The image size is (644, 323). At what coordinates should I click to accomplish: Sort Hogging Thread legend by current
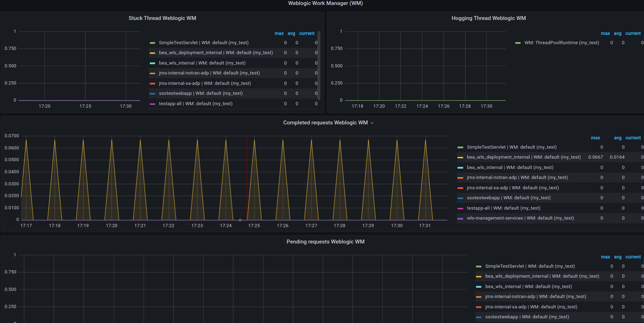point(633,34)
